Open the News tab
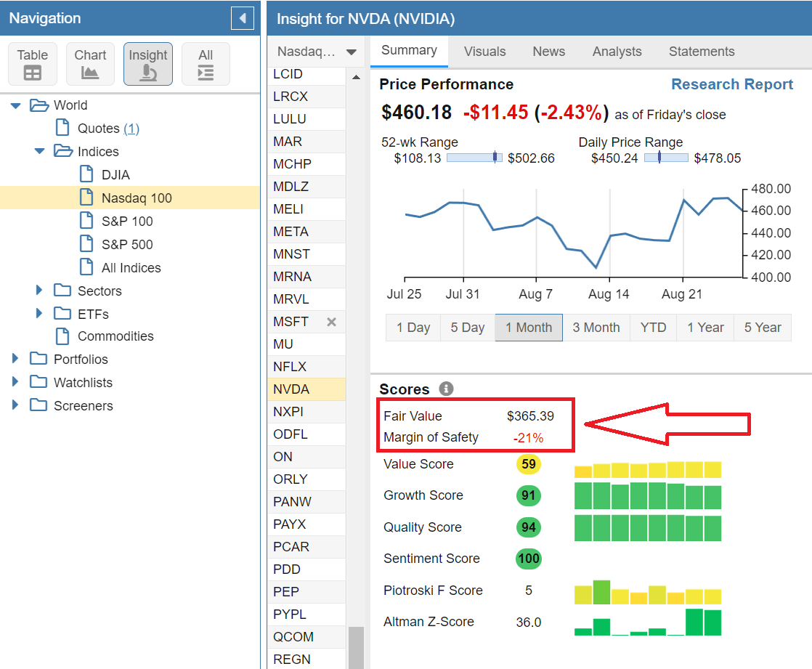 click(549, 52)
